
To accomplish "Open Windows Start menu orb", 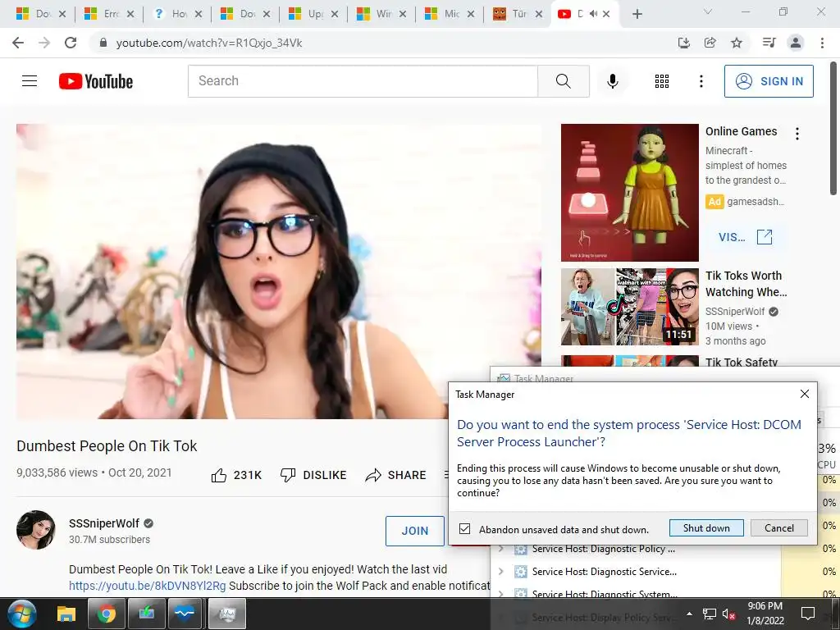I will pyautogui.click(x=21, y=614).
